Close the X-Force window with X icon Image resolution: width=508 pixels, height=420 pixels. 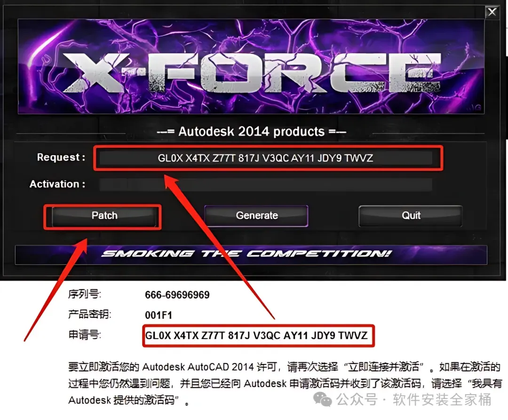click(492, 12)
